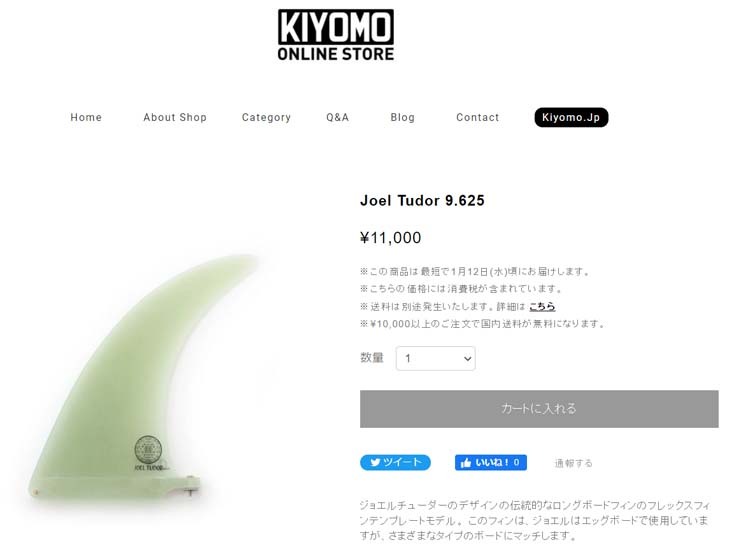Click the Joel Tudor emblem on fin
Viewport: 730px width, 555px height.
[x=149, y=453]
